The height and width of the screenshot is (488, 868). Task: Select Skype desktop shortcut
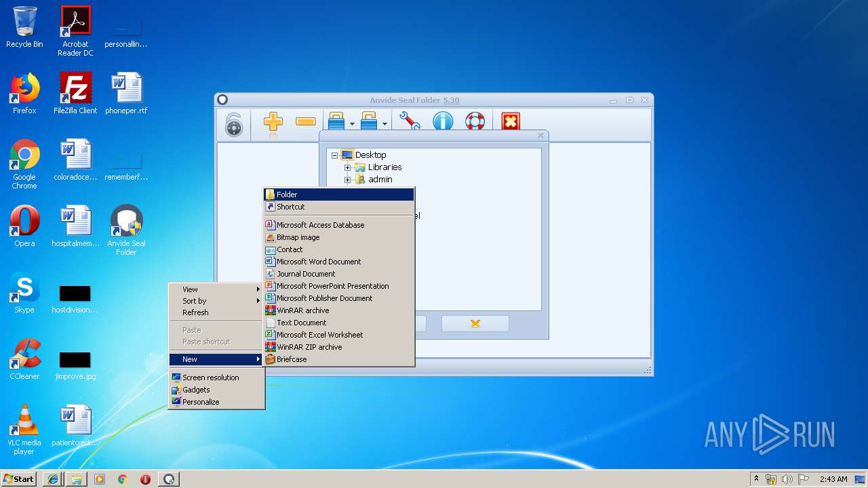pyautogui.click(x=24, y=293)
